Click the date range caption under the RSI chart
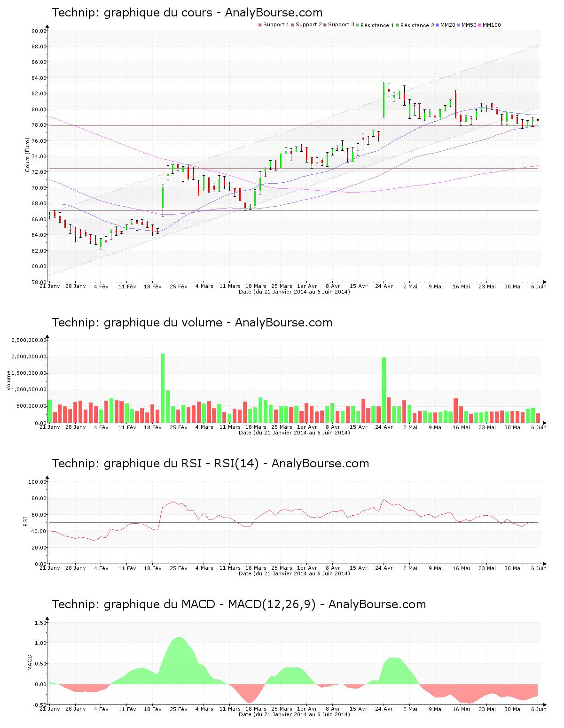The height and width of the screenshot is (728, 564). click(x=294, y=573)
